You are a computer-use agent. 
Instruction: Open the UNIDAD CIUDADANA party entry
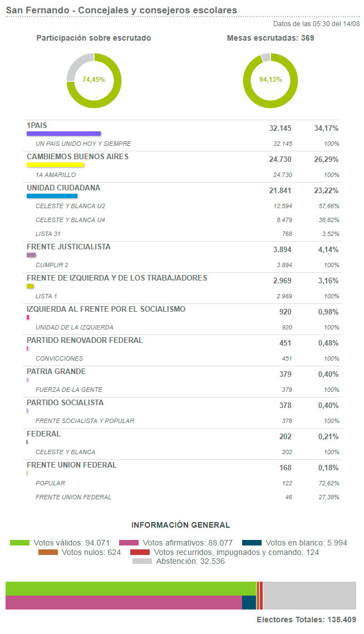(x=63, y=188)
